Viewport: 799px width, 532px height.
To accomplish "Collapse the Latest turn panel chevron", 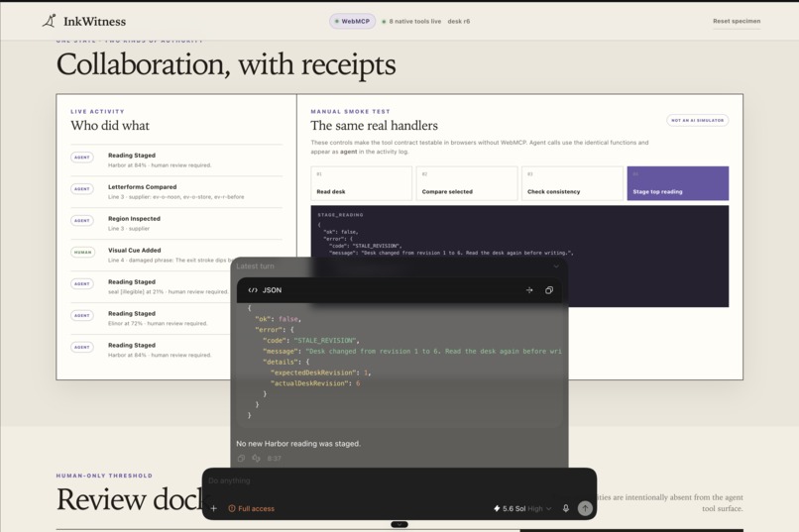I will pyautogui.click(x=556, y=266).
